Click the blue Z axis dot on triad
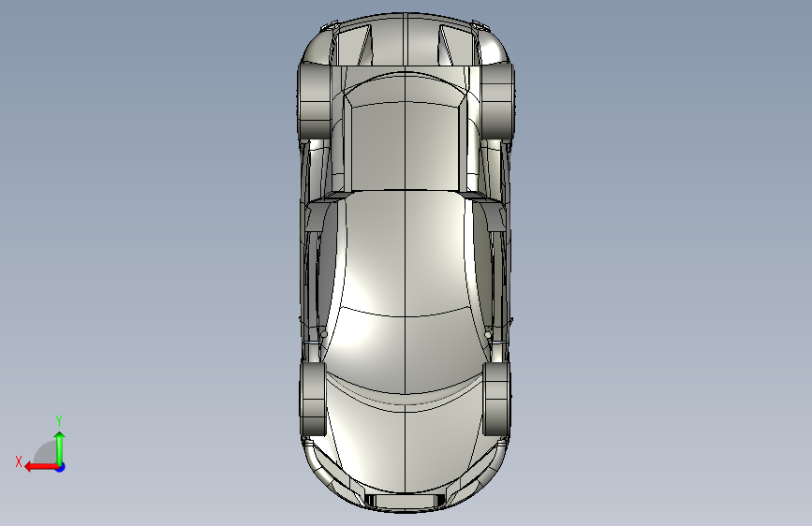This screenshot has height=526, width=812. (61, 467)
